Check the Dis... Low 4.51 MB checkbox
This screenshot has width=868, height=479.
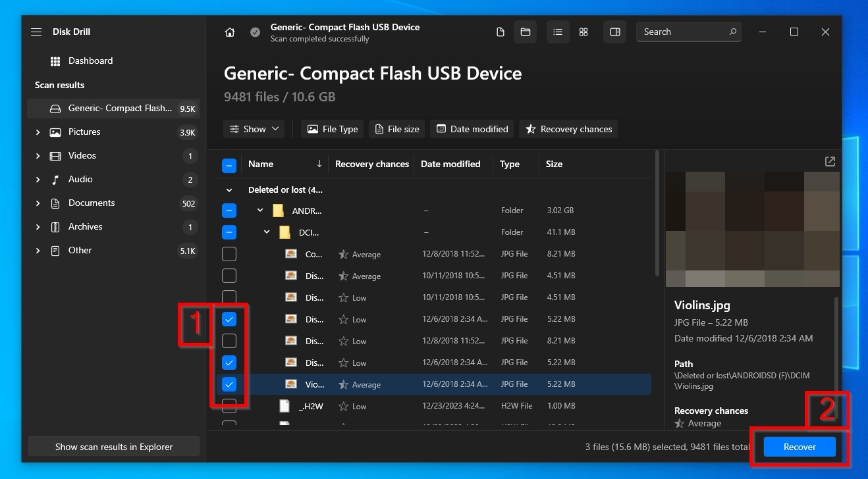click(x=229, y=297)
